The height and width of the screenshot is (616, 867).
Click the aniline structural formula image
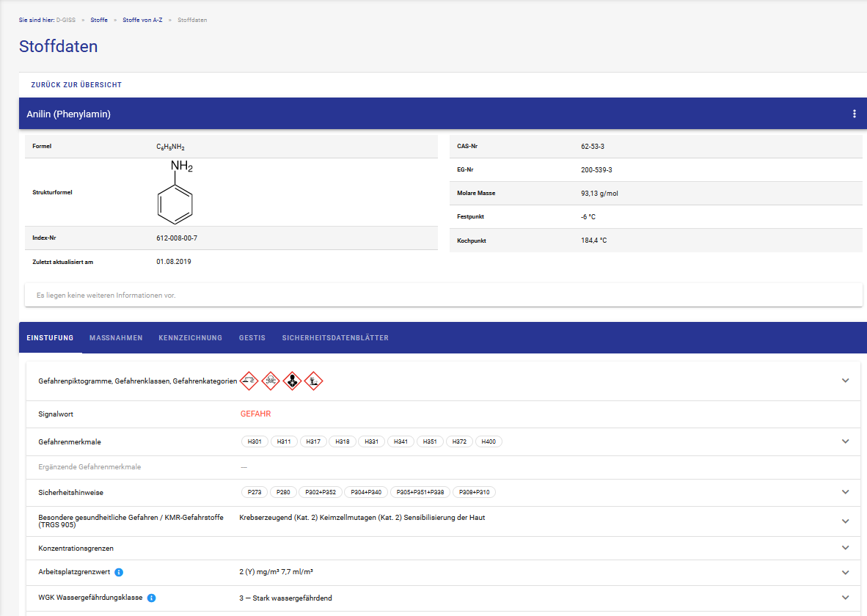click(175, 192)
